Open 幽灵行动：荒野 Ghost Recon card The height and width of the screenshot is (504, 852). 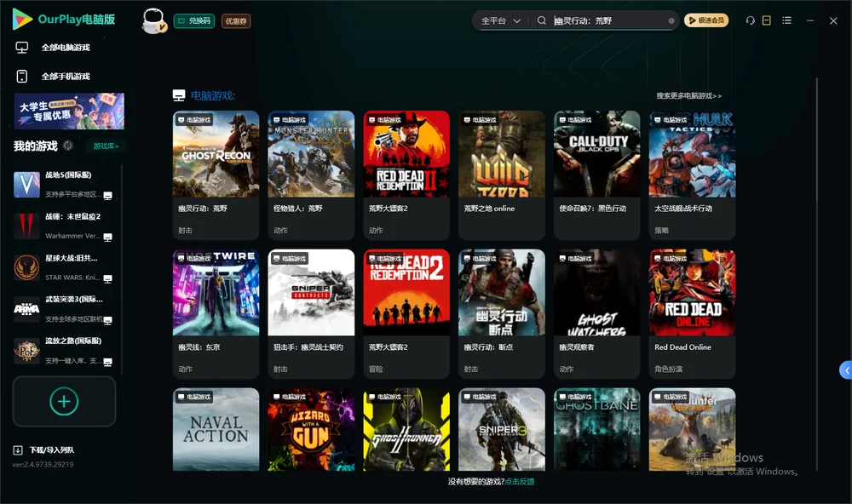click(x=216, y=175)
